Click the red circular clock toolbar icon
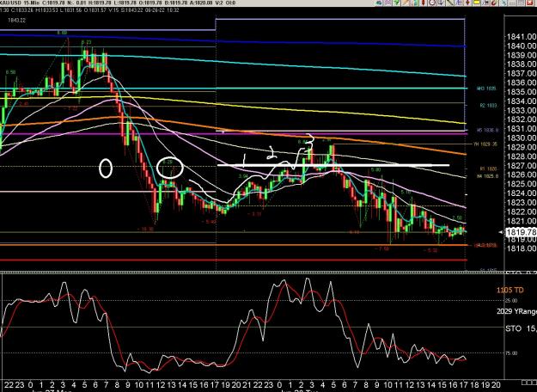This screenshot has height=392, width=537. 432,3
